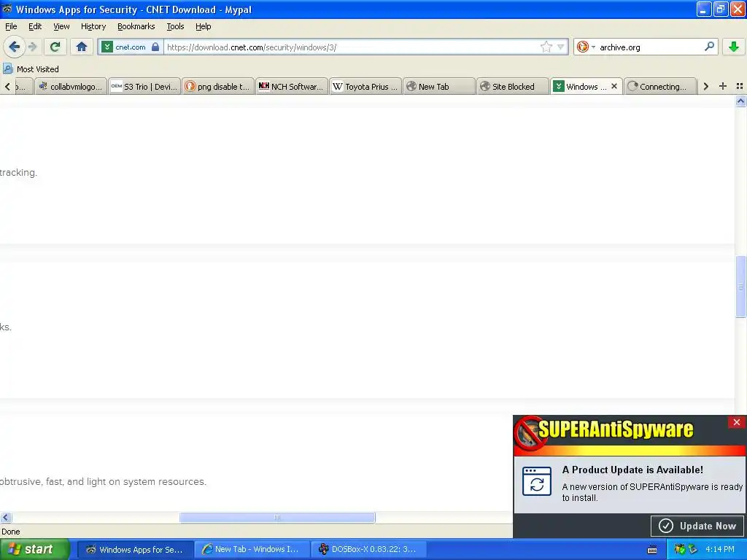Click the taskbar clock 4:14 PM
The image size is (747, 560).
point(720,549)
